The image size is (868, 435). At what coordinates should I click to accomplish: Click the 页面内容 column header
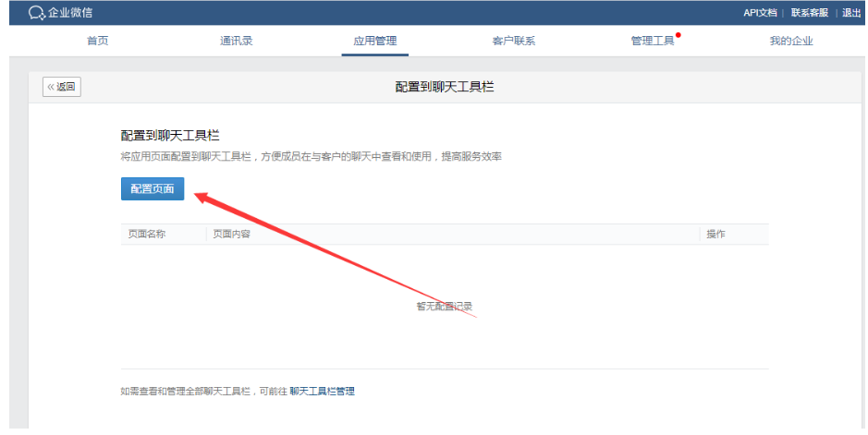231,234
